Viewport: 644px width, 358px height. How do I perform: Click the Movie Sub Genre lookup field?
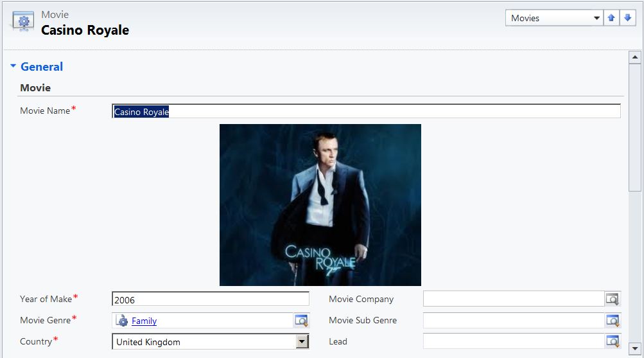pyautogui.click(x=514, y=320)
